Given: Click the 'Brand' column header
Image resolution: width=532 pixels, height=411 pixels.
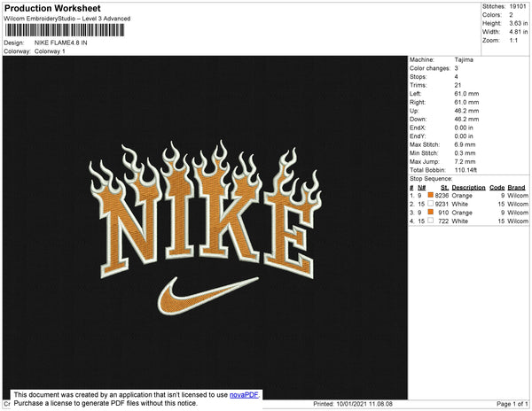Looking at the screenshot, I should [516, 188].
